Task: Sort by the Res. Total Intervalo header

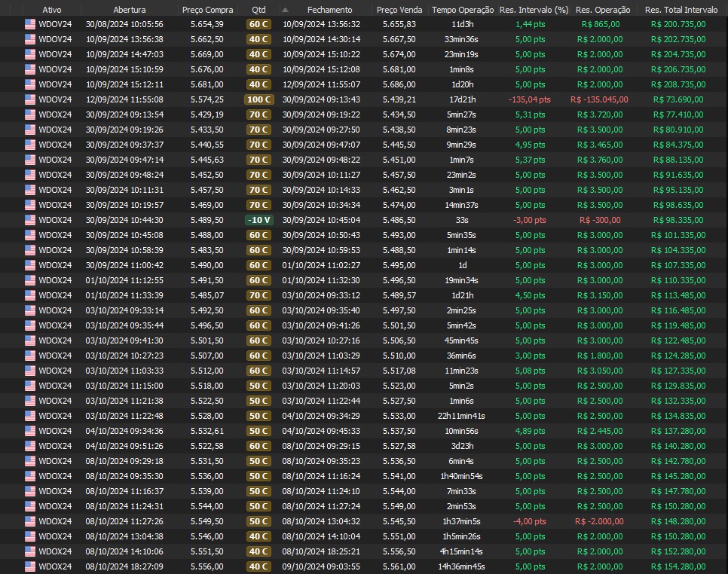Action: pos(681,10)
